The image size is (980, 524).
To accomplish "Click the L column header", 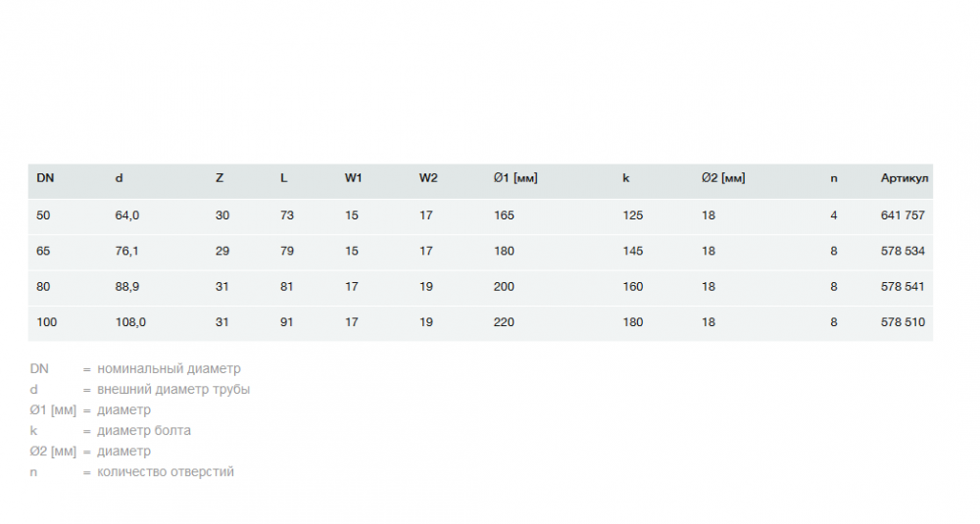I will [284, 178].
